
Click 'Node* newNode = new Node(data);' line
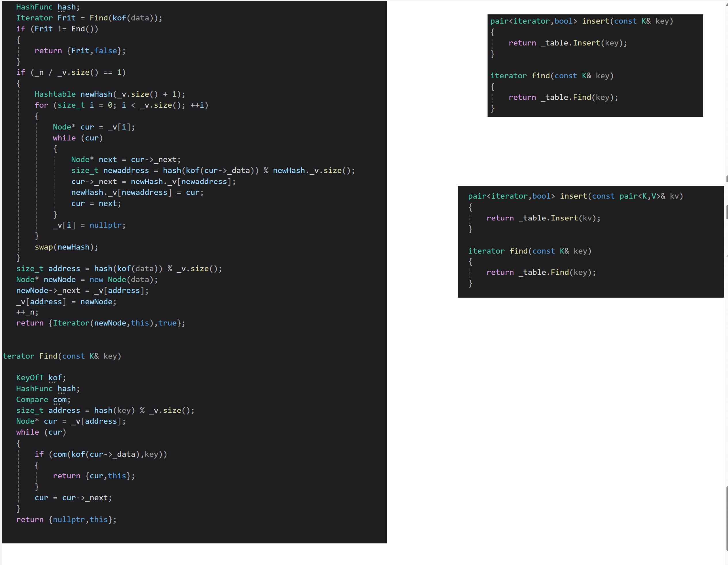(87, 279)
